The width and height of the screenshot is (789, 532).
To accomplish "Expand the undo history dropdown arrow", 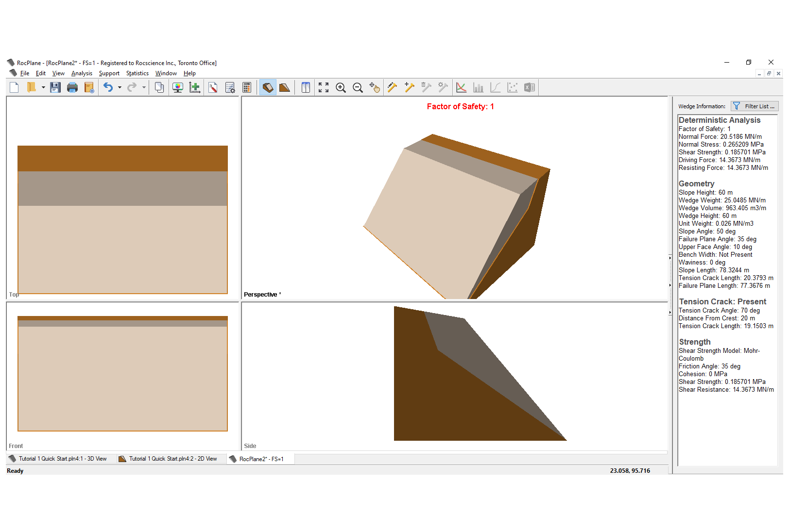I will click(x=120, y=87).
